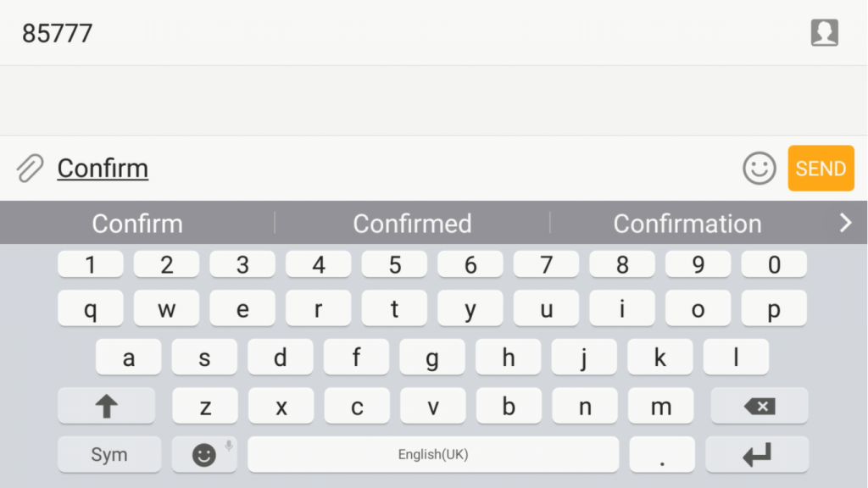Toggle the Shift arrow key
The image size is (868, 488).
click(106, 406)
